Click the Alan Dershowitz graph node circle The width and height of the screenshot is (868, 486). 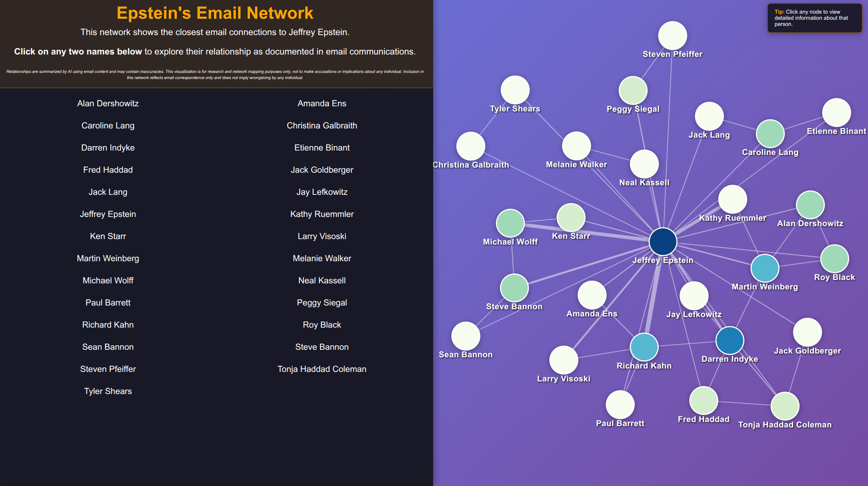click(x=810, y=205)
